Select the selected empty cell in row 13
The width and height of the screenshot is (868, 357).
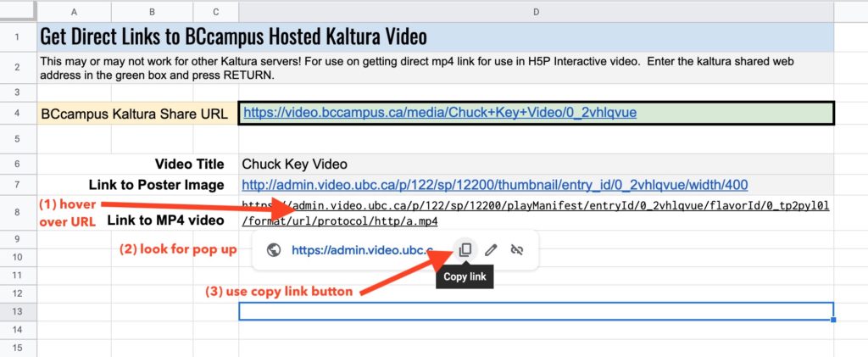click(536, 311)
